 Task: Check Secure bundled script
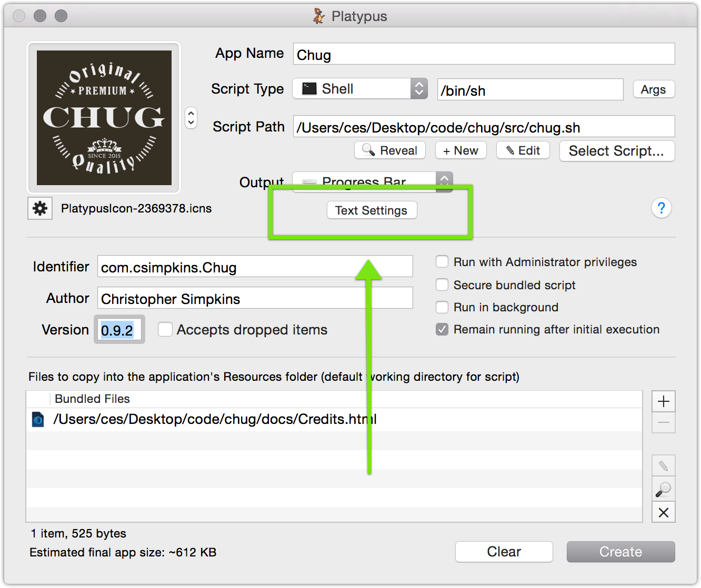pos(442,285)
